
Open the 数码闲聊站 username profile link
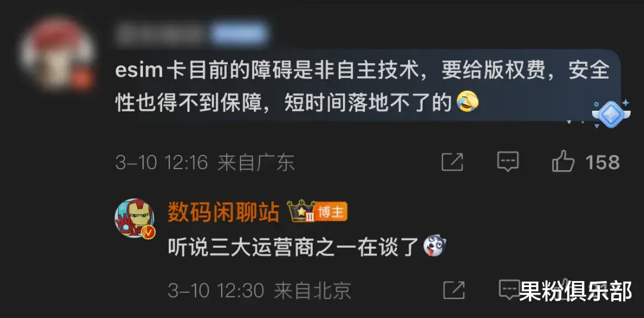tap(224, 213)
